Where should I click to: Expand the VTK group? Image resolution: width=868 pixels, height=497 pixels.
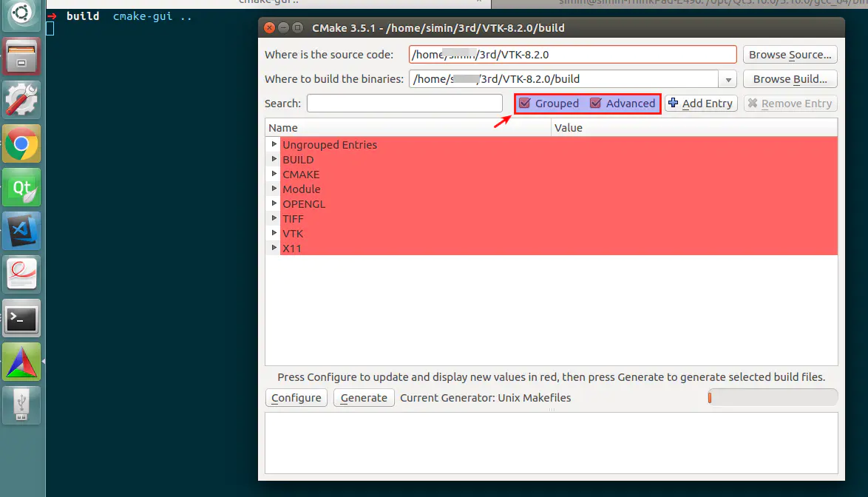tap(274, 233)
